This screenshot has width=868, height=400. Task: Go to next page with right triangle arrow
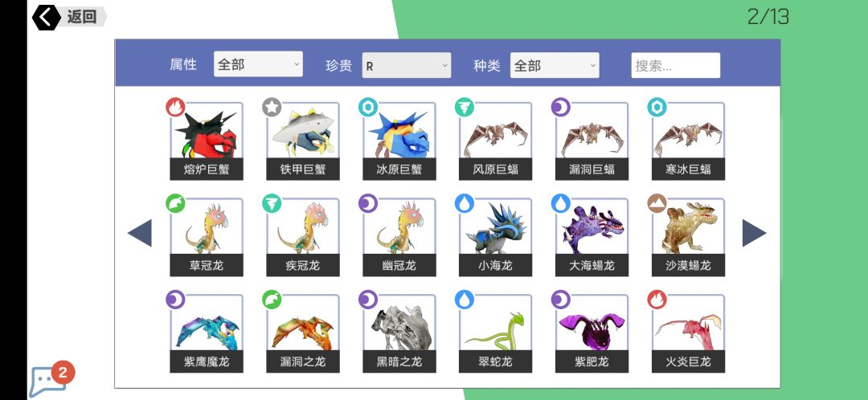(x=754, y=233)
